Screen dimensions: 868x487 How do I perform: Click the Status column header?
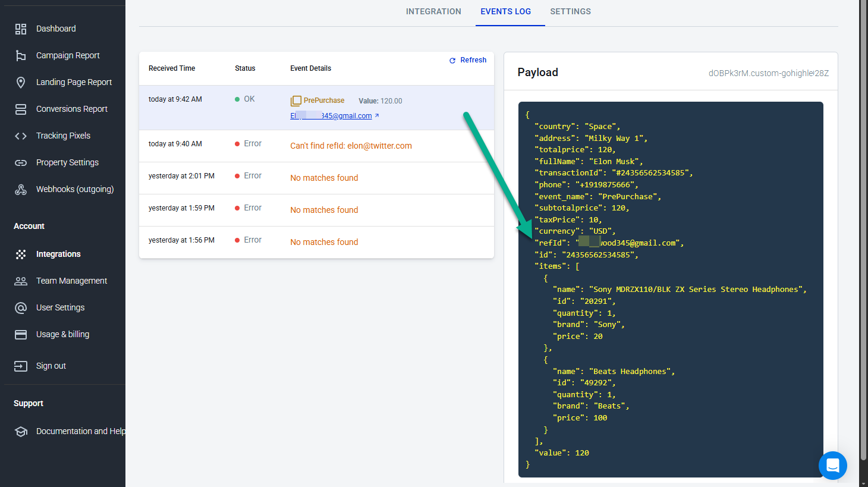[245, 68]
